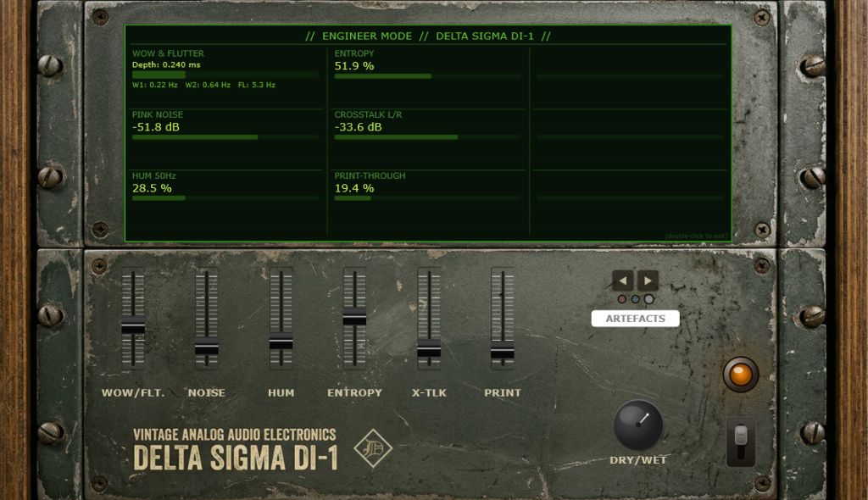The width and height of the screenshot is (868, 500).
Task: Click the NOISE fader handle
Action: (207, 346)
